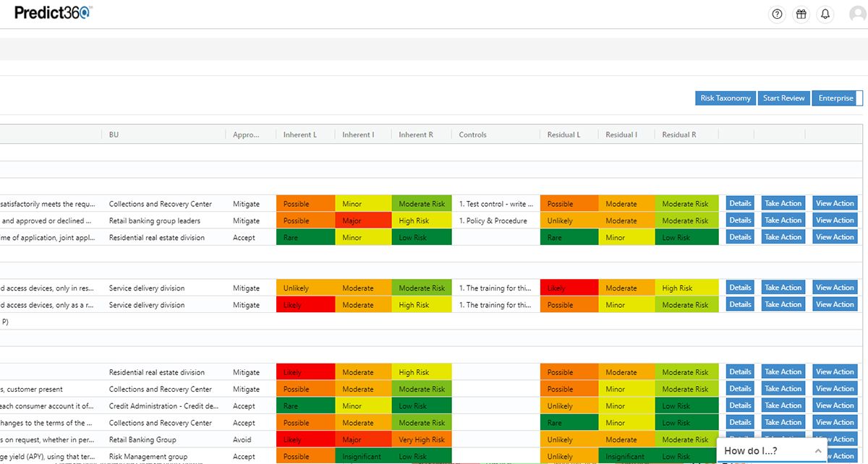Open the Policy & Procedure control link
The width and height of the screenshot is (868, 464).
pyautogui.click(x=496, y=220)
